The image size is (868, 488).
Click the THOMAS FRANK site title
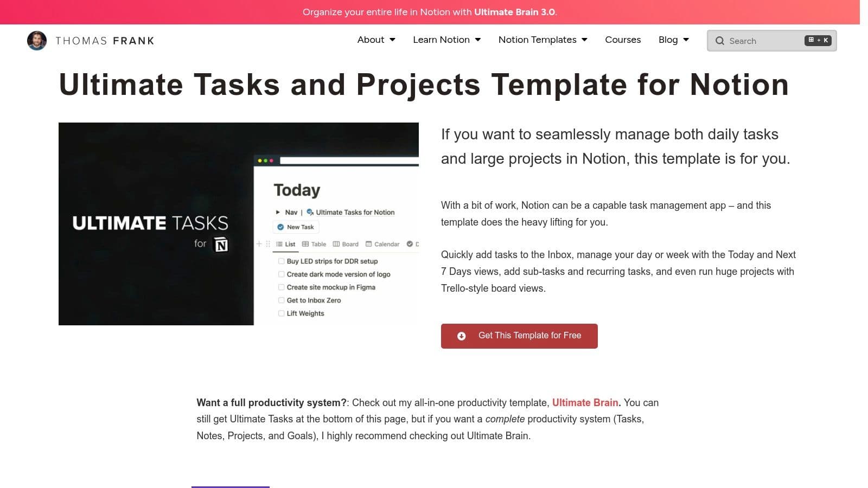coord(105,41)
